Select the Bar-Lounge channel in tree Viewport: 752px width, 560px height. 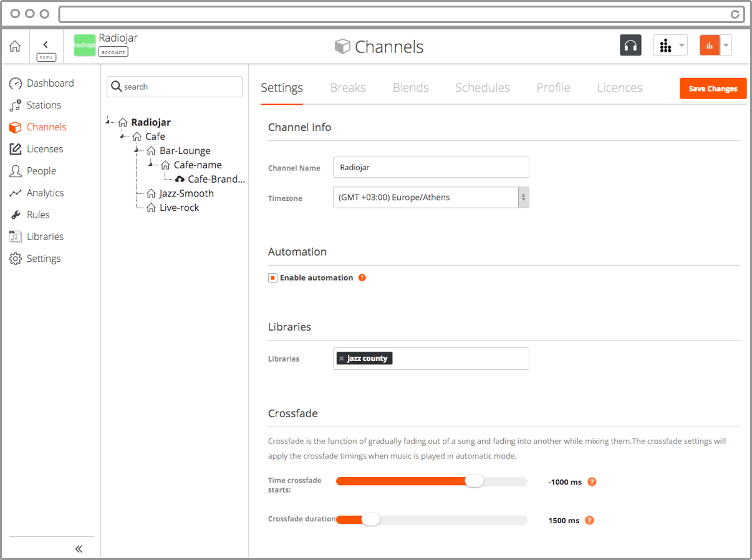(185, 151)
